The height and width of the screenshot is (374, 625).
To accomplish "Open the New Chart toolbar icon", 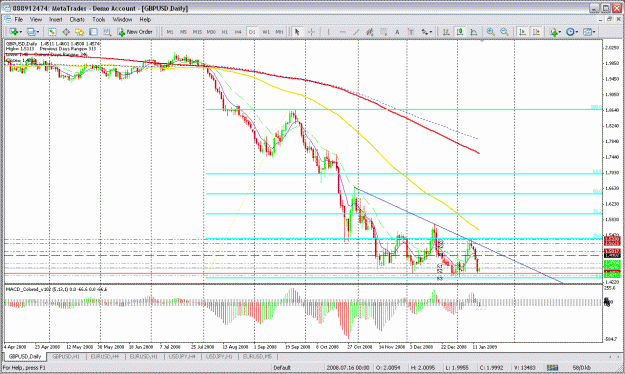I will tap(13, 32).
